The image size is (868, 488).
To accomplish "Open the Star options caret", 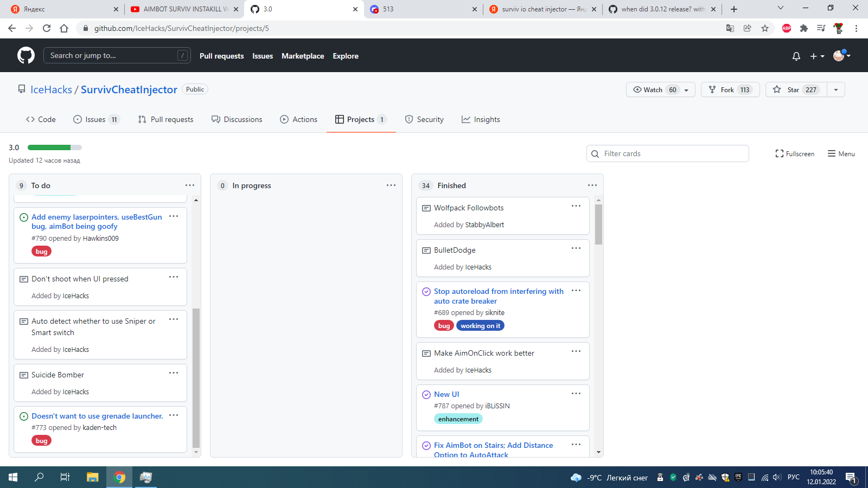I will 835,89.
